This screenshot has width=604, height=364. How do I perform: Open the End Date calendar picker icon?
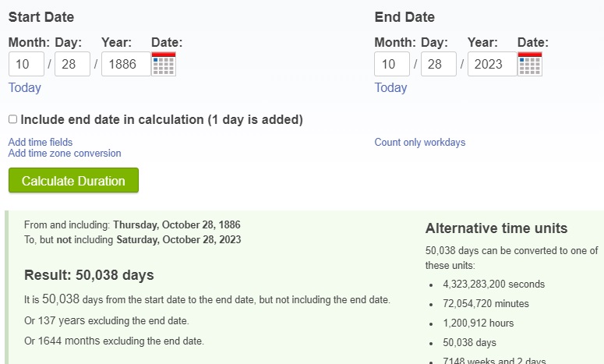pos(530,64)
